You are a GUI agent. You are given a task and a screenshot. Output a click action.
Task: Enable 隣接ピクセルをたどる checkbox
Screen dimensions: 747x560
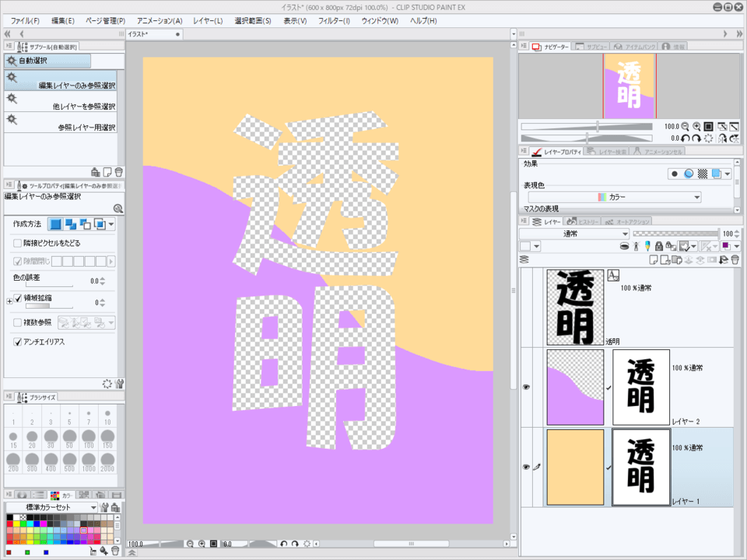point(18,243)
